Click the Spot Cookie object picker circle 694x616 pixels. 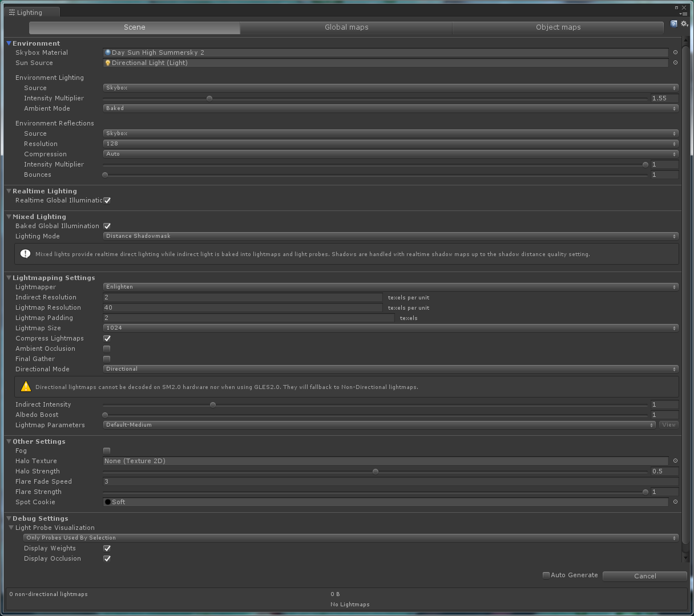coord(675,502)
